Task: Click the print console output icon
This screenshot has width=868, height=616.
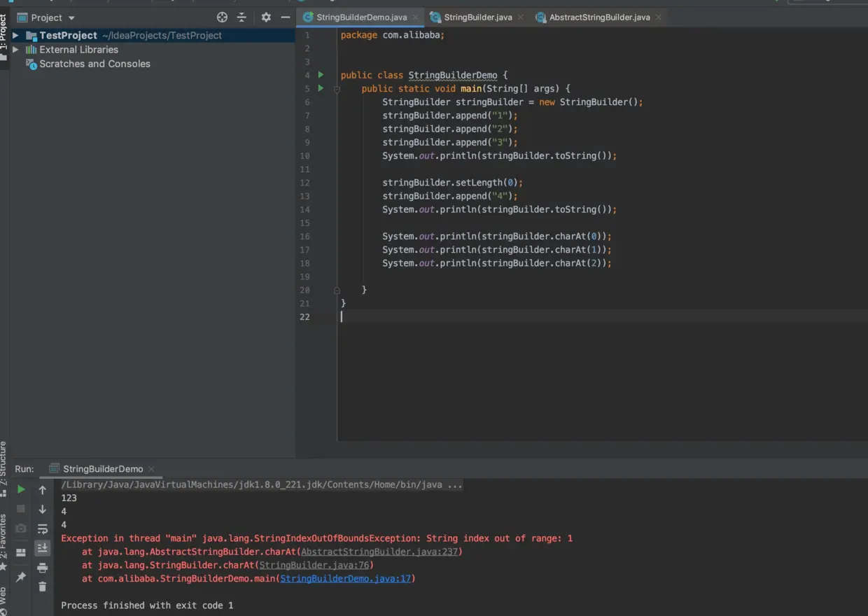Action: [43, 568]
